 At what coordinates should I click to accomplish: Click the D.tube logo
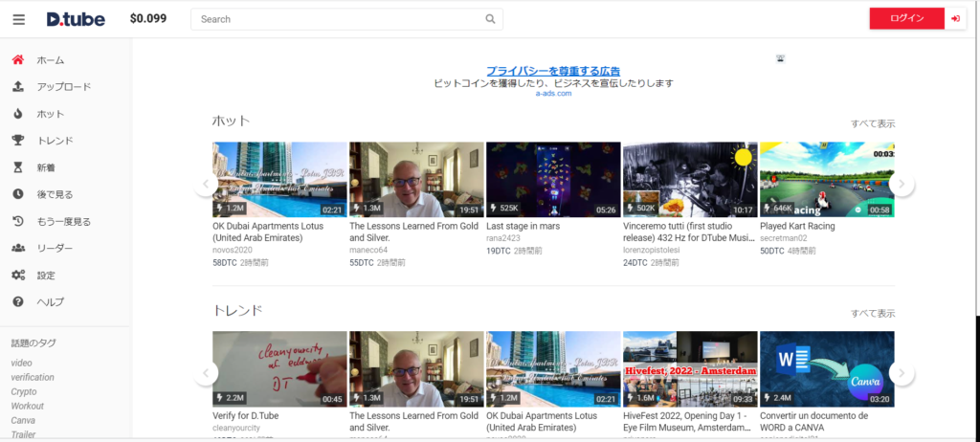76,18
